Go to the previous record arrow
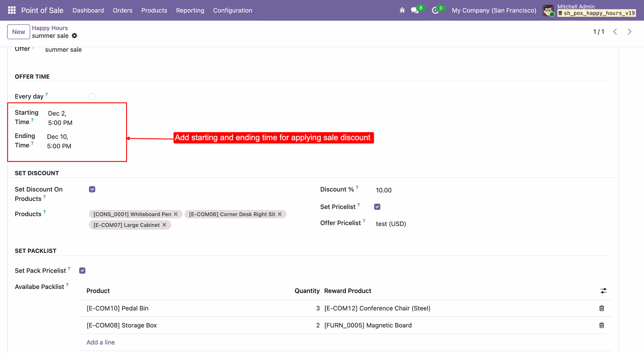644x353 pixels. coord(615,32)
